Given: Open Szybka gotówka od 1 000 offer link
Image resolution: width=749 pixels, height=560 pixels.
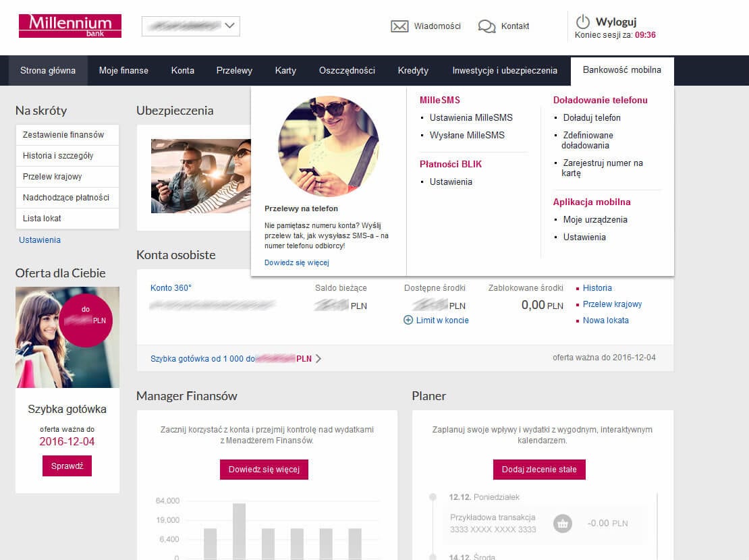Looking at the screenshot, I should click(x=231, y=358).
